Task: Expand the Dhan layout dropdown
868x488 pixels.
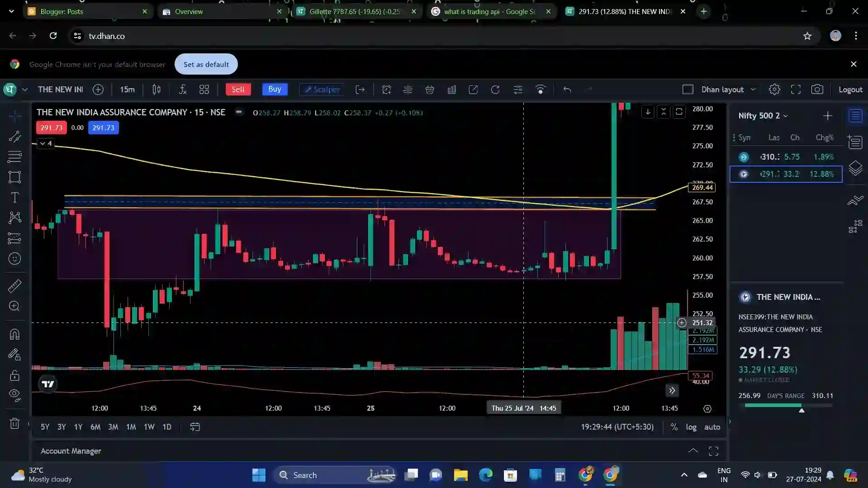Action: tap(753, 90)
